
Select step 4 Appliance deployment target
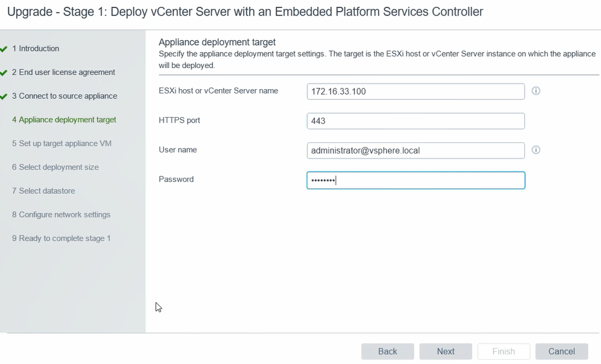coord(64,120)
